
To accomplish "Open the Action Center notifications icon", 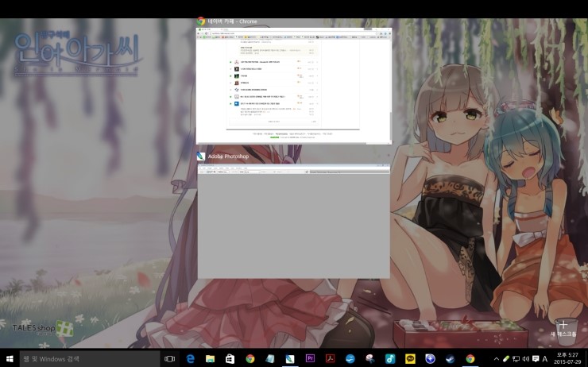I will pyautogui.click(x=536, y=359).
